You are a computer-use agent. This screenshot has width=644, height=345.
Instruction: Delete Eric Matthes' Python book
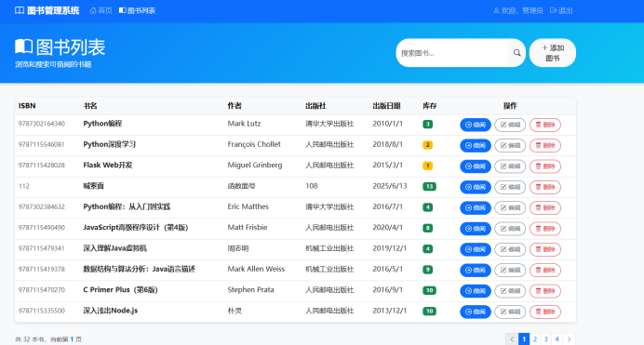545,207
